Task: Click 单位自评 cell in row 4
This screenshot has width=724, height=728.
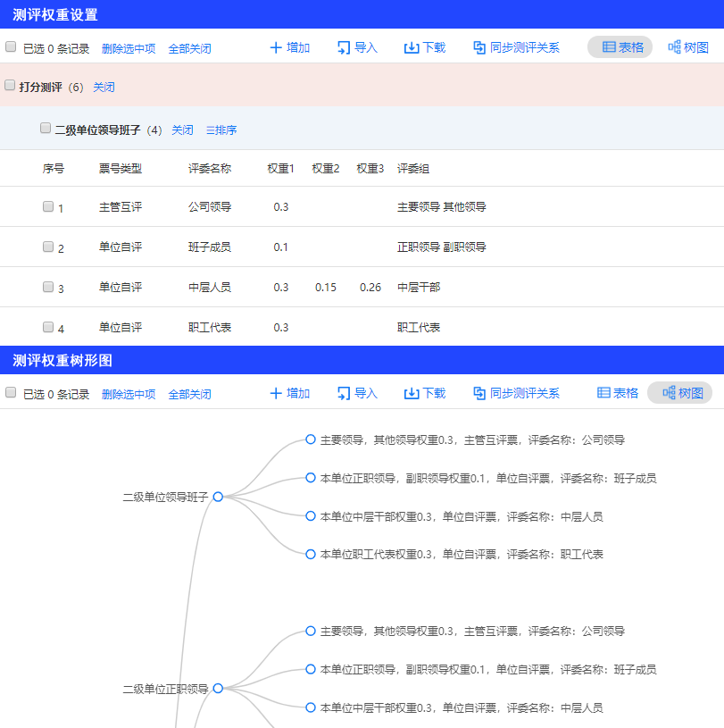Action: point(121,327)
